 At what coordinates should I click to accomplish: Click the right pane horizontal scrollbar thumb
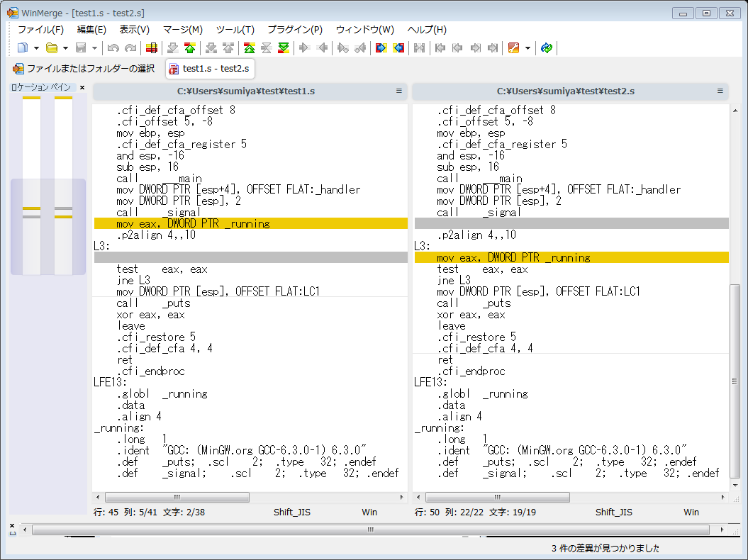[x=498, y=497]
